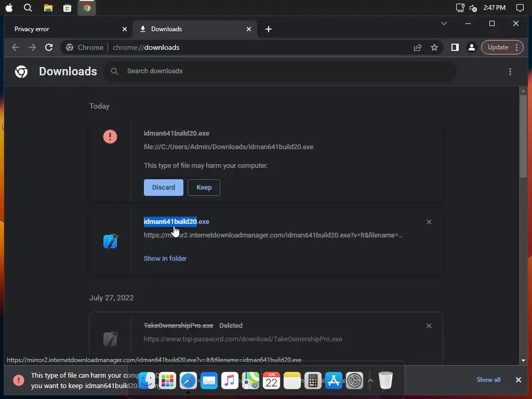Toggle the side panel icon

coord(455,47)
